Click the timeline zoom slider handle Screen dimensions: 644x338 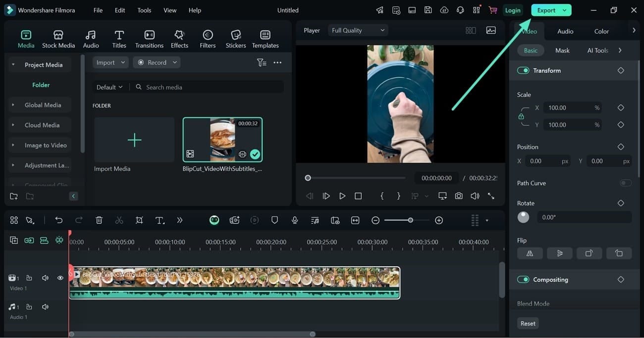pyautogui.click(x=410, y=220)
